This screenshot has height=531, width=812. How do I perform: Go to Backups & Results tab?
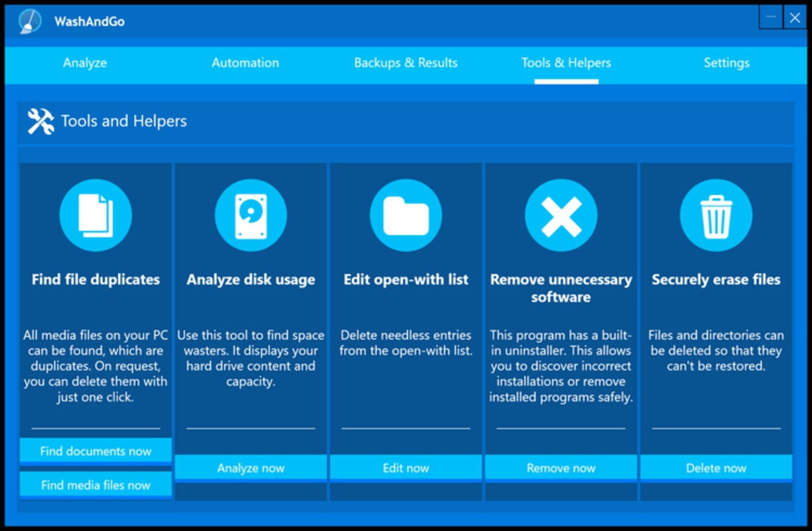point(406,63)
